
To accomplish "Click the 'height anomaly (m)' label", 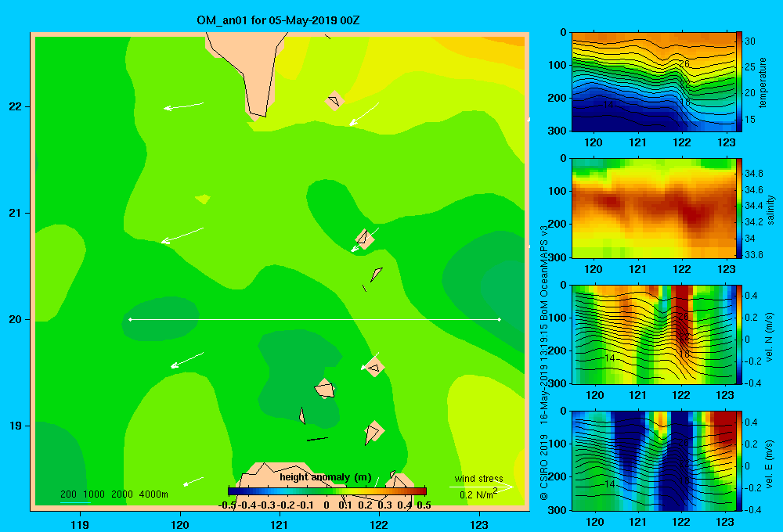I will 326,477.
